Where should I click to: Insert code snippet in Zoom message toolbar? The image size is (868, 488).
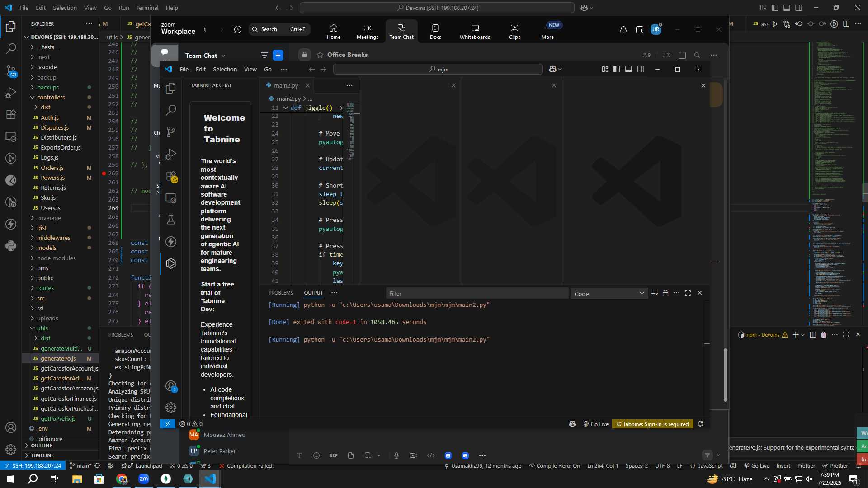tap(431, 455)
